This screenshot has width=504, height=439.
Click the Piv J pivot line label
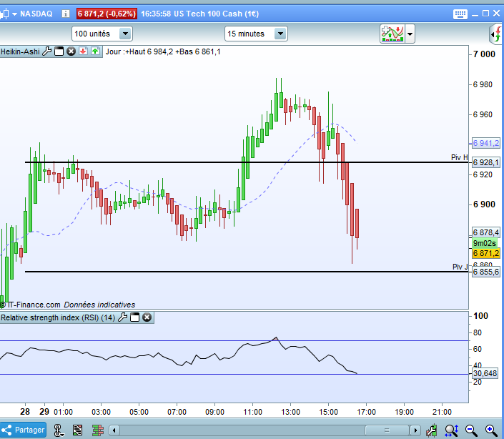pyautogui.click(x=460, y=267)
